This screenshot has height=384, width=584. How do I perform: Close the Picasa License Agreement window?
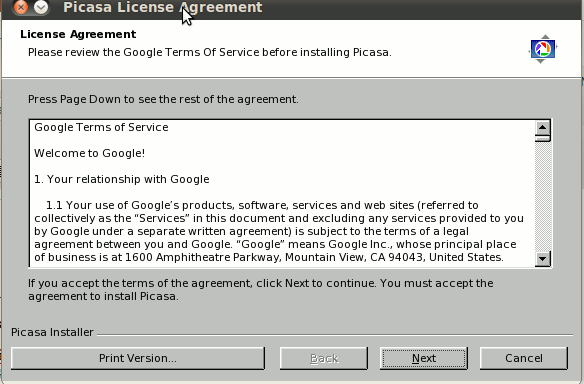pos(21,7)
